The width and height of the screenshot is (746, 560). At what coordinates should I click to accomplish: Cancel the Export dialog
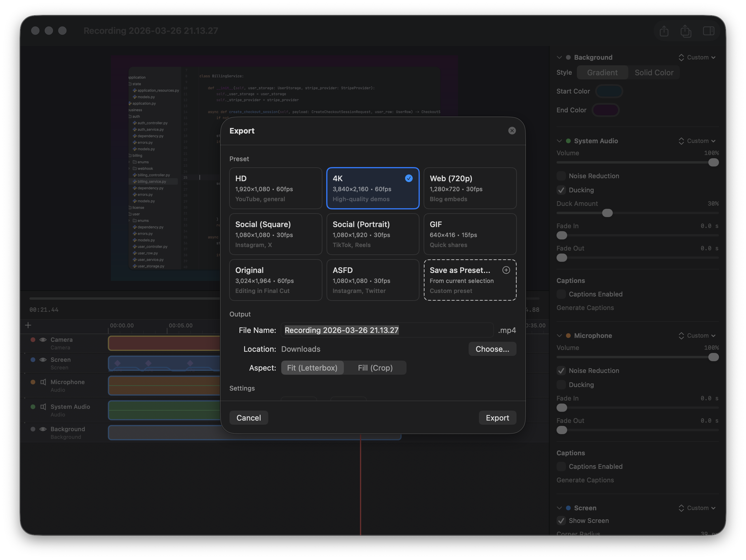[249, 418]
